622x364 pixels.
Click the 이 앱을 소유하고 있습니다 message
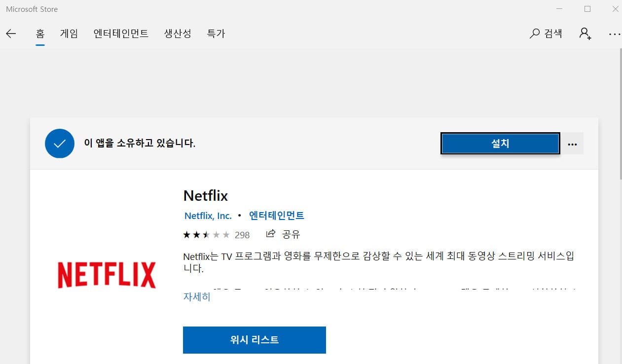pyautogui.click(x=140, y=144)
